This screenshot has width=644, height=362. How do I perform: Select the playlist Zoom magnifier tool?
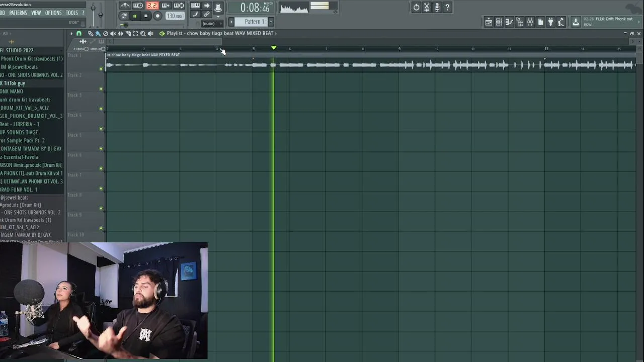pyautogui.click(x=143, y=34)
